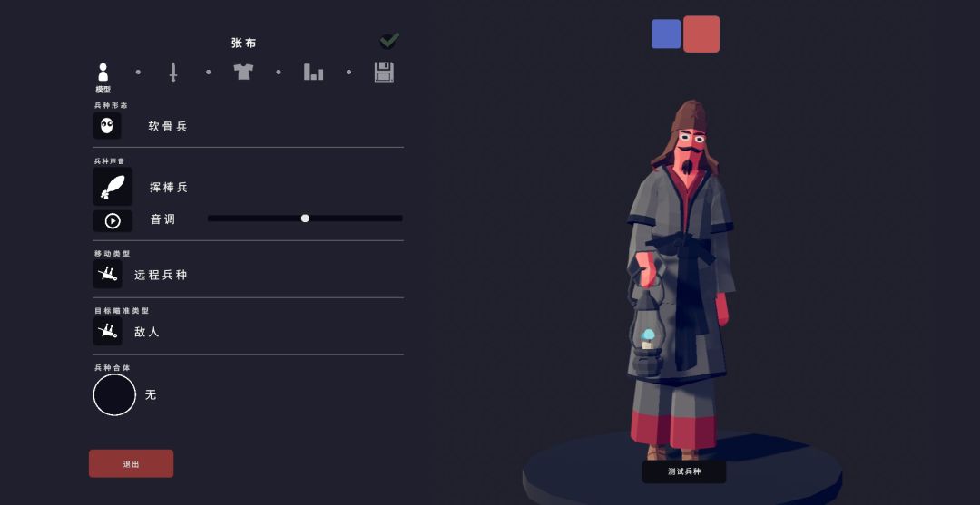Click the club icon for unit voice

113,186
